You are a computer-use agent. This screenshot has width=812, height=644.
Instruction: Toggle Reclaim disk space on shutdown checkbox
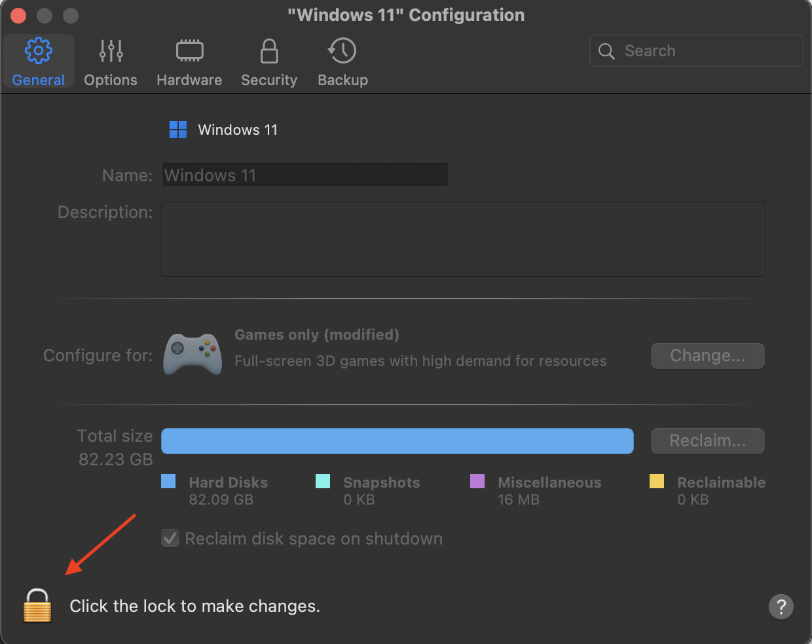[170, 539]
